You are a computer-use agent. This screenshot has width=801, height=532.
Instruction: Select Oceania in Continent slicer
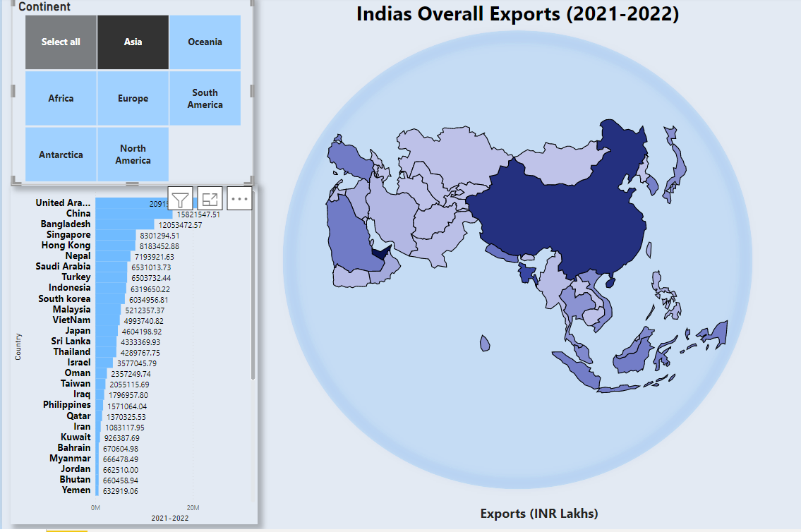tap(205, 42)
